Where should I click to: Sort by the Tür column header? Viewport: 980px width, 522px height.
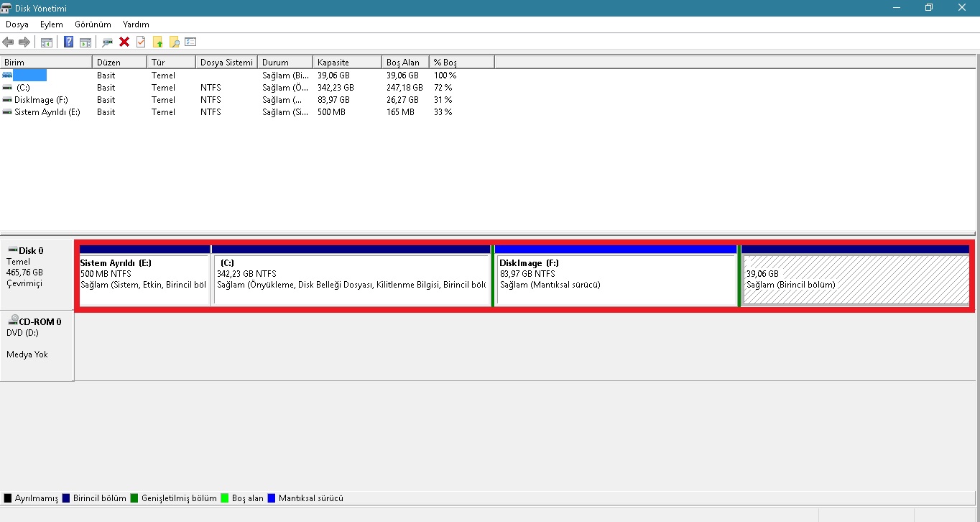pyautogui.click(x=172, y=63)
